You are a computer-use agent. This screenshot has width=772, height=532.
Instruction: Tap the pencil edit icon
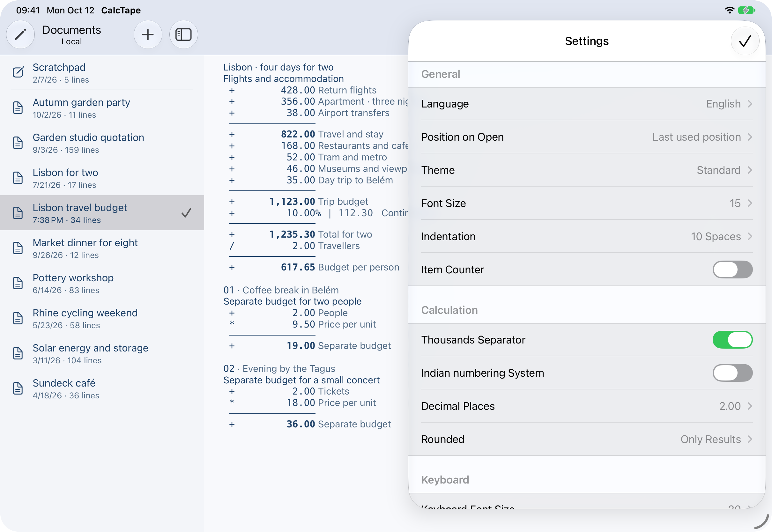click(x=20, y=35)
